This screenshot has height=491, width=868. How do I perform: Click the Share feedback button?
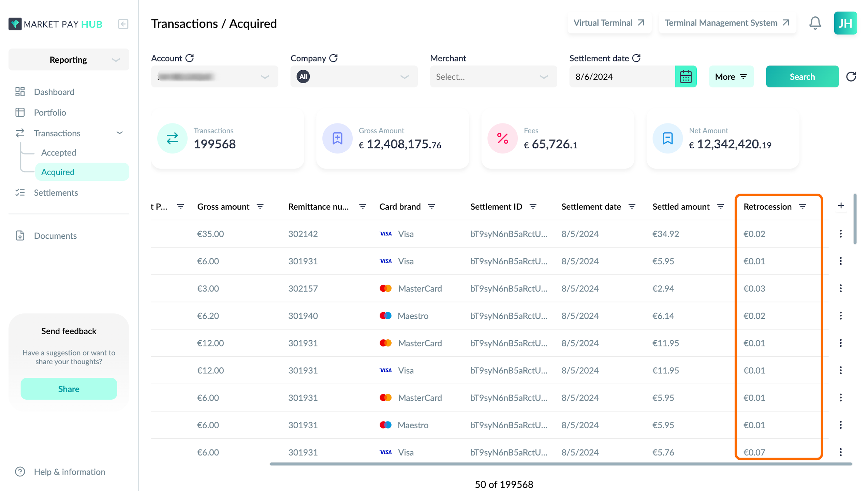coord(69,389)
